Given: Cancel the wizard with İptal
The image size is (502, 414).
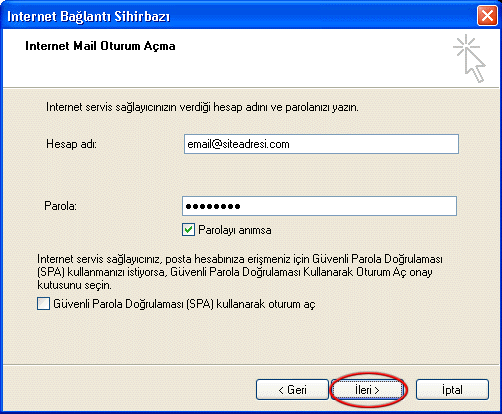Looking at the screenshot, I should pos(452,389).
